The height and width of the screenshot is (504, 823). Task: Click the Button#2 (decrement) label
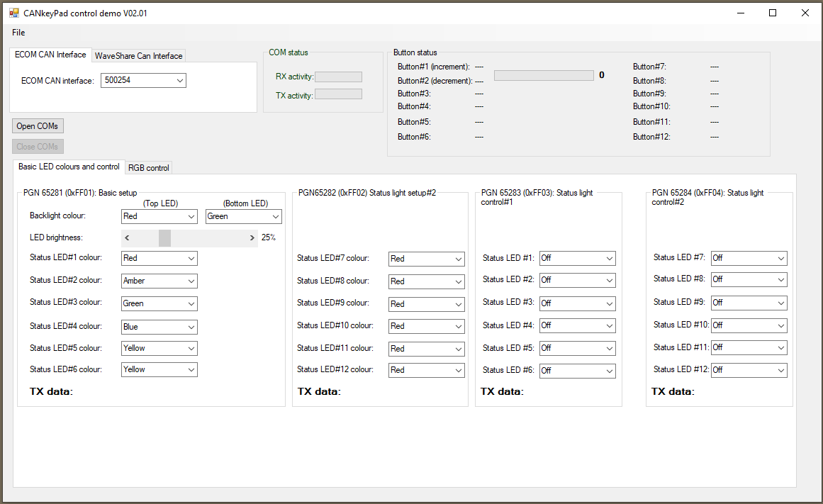click(435, 81)
